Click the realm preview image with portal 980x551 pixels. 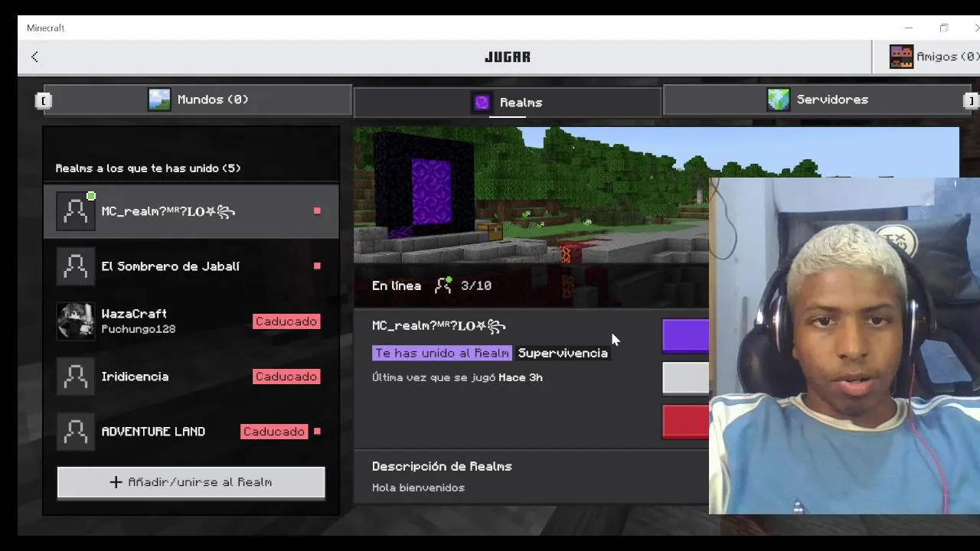pyautogui.click(x=531, y=195)
